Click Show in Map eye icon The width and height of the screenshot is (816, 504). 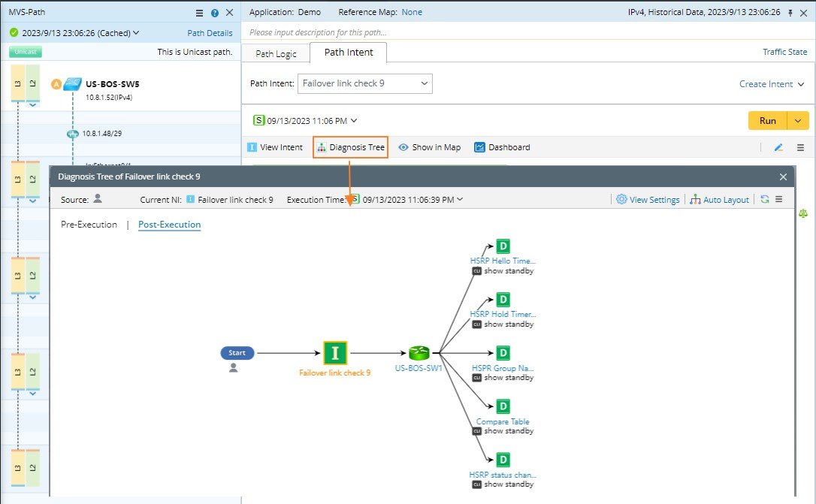coord(403,147)
